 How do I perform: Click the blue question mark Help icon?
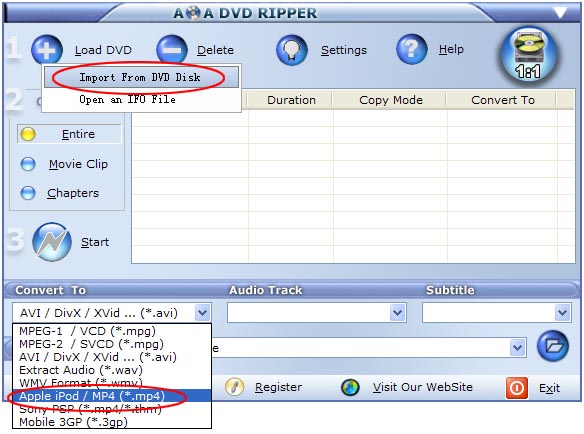click(x=412, y=49)
